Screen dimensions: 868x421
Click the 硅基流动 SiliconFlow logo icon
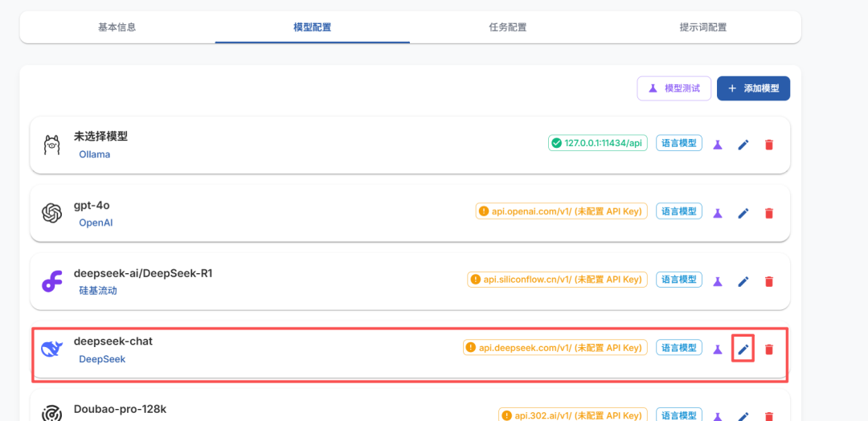51,281
